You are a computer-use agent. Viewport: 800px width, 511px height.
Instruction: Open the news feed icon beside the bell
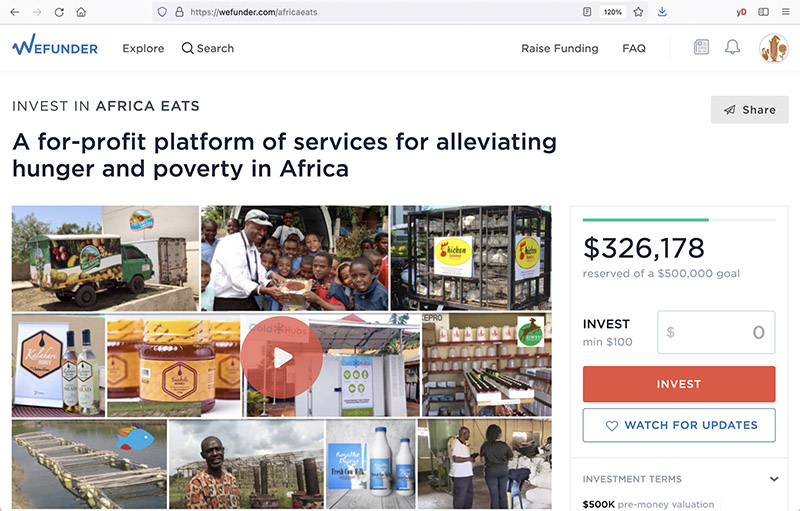[x=702, y=47]
